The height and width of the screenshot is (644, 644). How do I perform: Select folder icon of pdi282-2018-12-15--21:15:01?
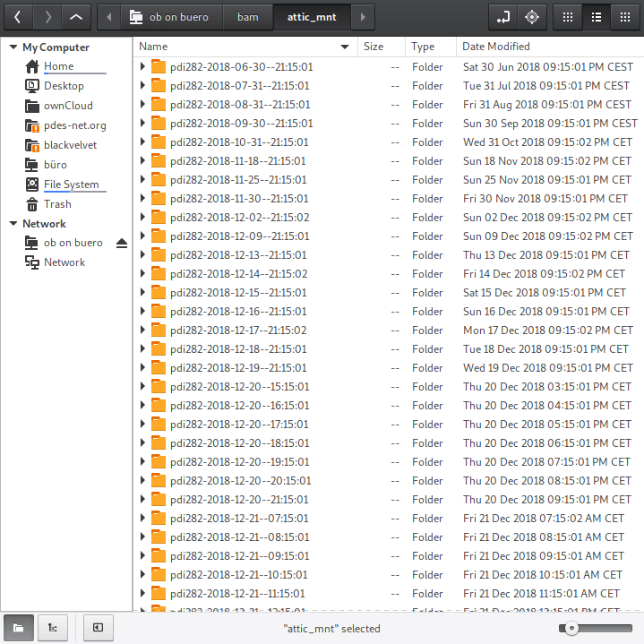point(159,292)
